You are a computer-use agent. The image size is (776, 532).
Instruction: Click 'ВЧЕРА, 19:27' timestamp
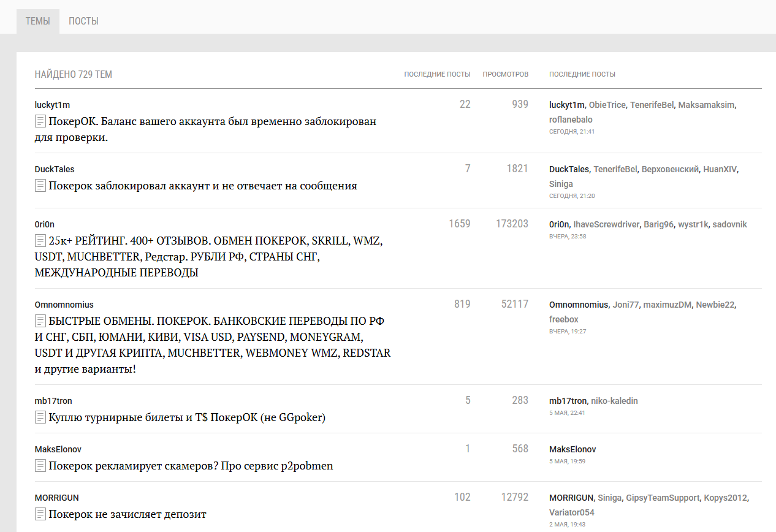pyautogui.click(x=568, y=332)
